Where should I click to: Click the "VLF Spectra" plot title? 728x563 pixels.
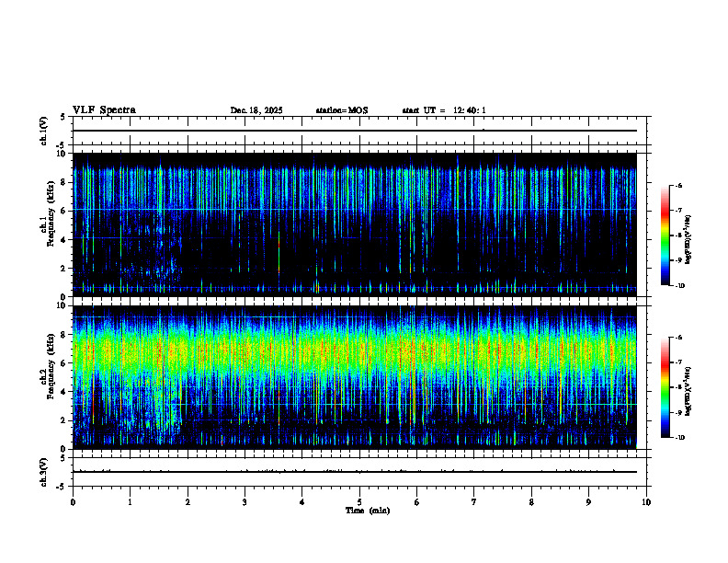click(x=104, y=110)
